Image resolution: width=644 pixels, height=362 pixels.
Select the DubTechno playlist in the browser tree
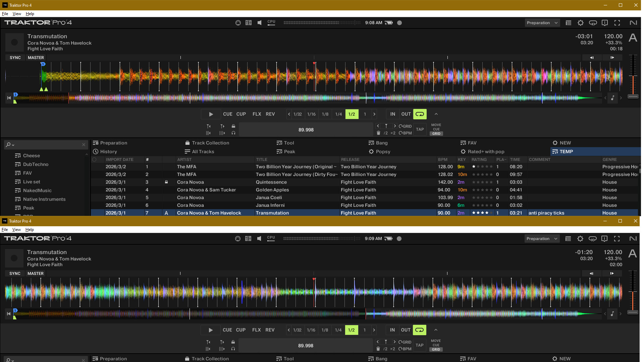36,164
